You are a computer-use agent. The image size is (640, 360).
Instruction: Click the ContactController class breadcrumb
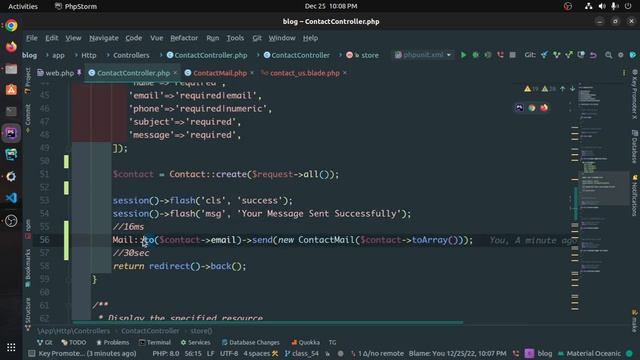(296, 55)
